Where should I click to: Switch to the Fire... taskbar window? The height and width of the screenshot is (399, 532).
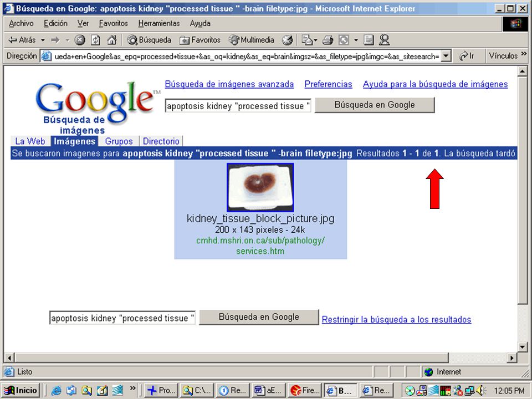(304, 390)
